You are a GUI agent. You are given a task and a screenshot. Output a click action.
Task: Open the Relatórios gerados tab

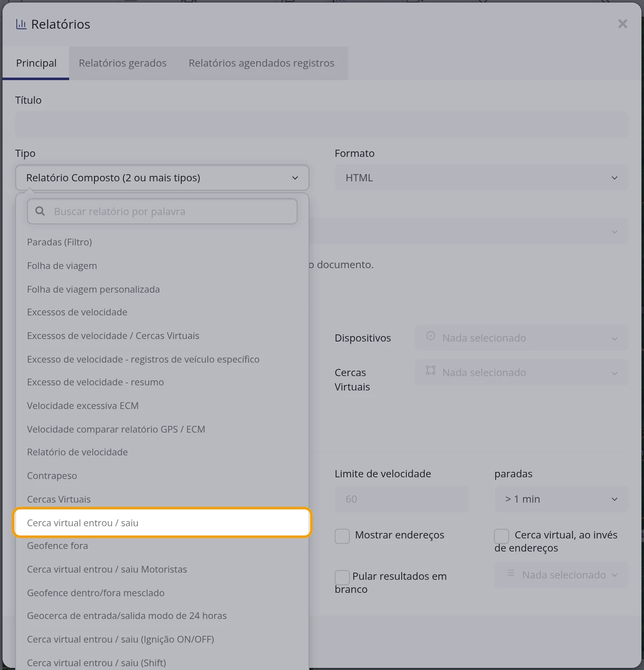[122, 63]
